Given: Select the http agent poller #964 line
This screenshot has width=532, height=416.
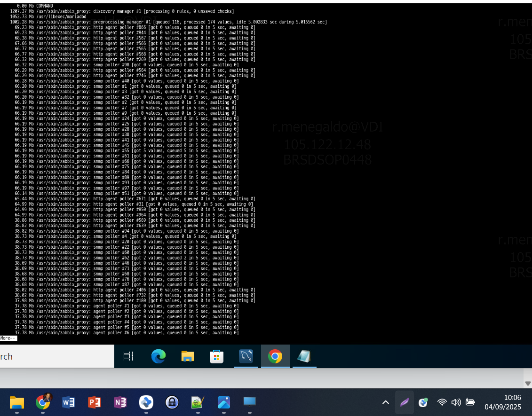Looking at the screenshot, I should click(x=135, y=215).
